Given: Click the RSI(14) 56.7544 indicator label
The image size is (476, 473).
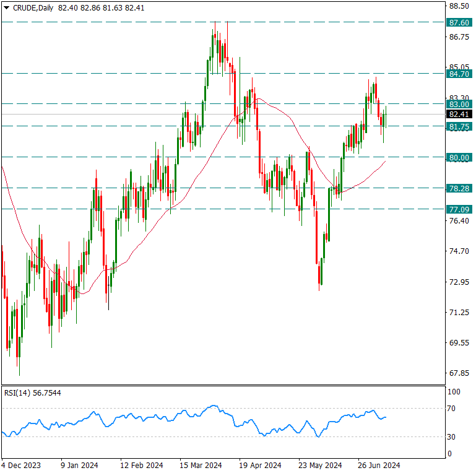Looking at the screenshot, I should click(32, 393).
